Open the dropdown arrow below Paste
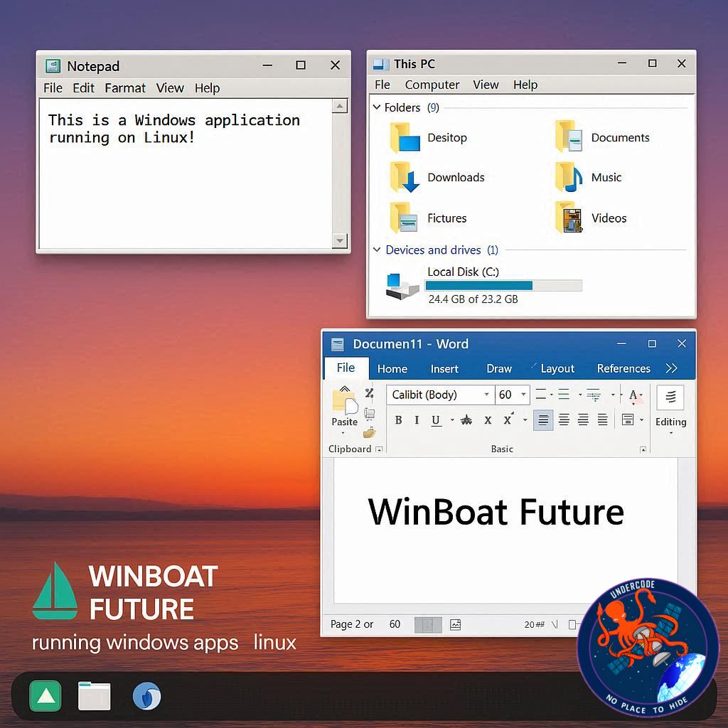 [343, 433]
